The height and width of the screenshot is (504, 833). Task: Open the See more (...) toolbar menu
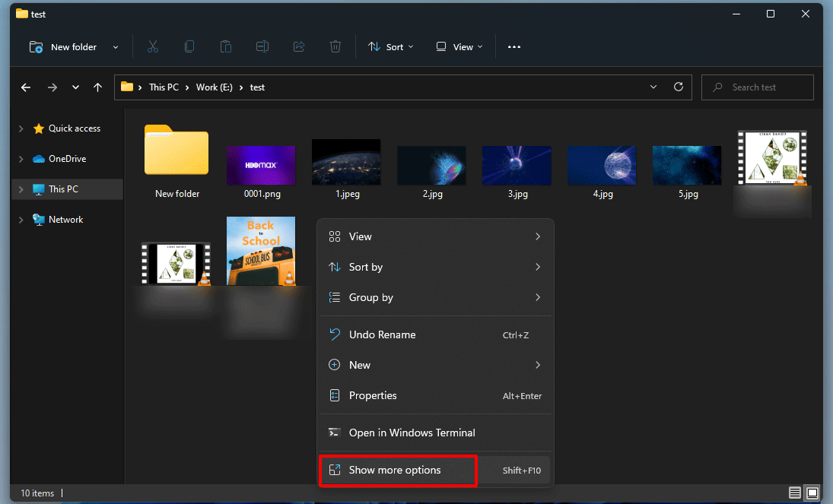(x=513, y=46)
